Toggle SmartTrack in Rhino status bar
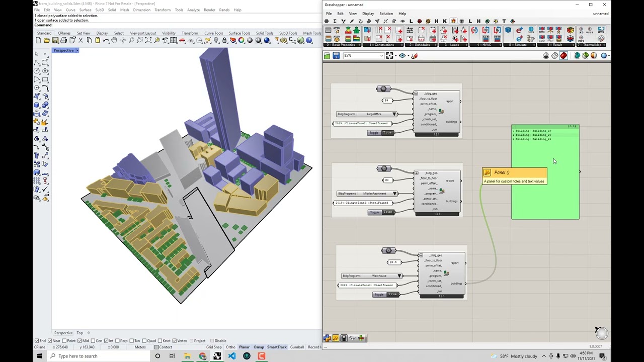 [277, 347]
